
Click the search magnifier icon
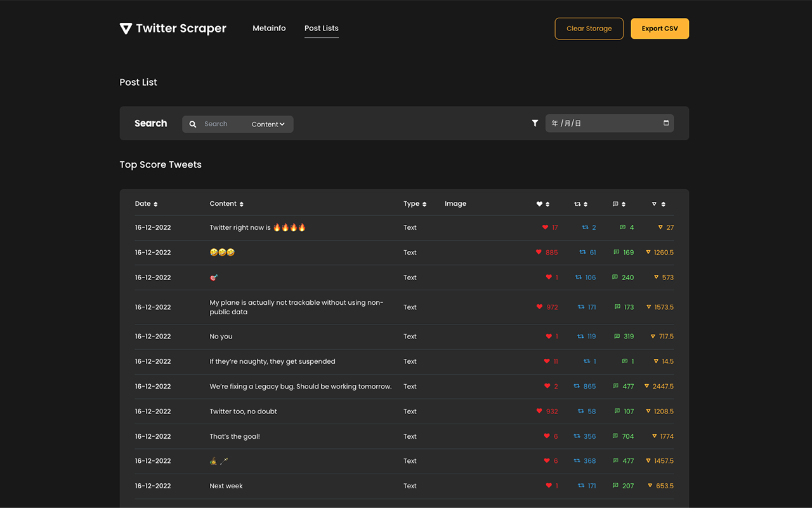pyautogui.click(x=193, y=124)
